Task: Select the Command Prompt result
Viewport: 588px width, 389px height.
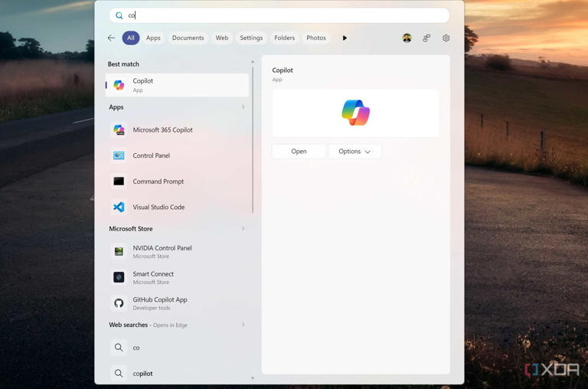Action: click(x=177, y=181)
